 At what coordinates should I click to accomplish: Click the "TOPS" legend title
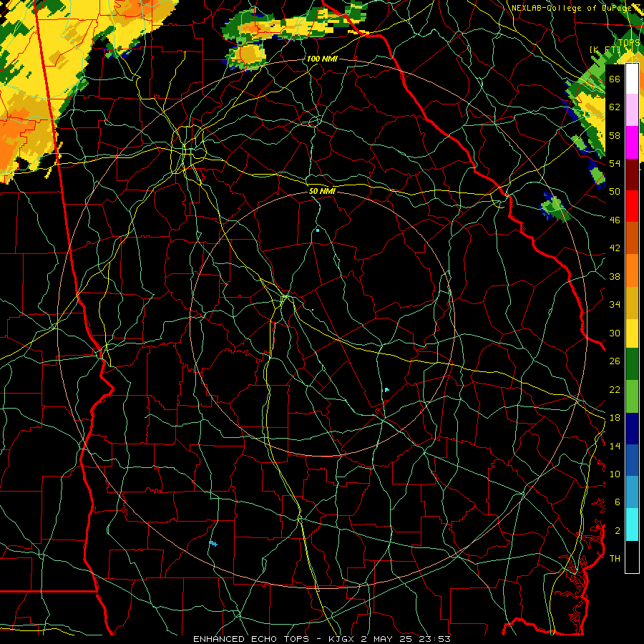(629, 43)
